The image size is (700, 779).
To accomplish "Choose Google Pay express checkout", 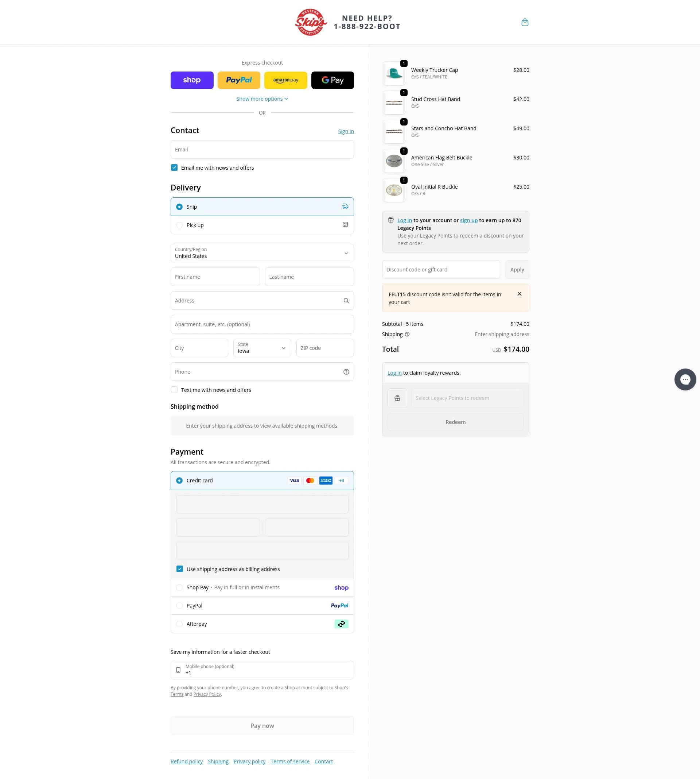I will 332,80.
